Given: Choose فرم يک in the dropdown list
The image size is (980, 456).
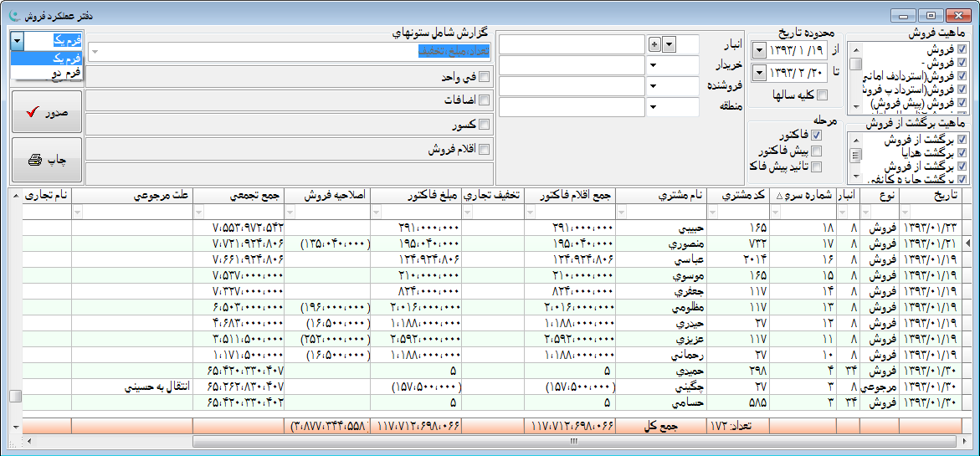Looking at the screenshot, I should (x=47, y=58).
